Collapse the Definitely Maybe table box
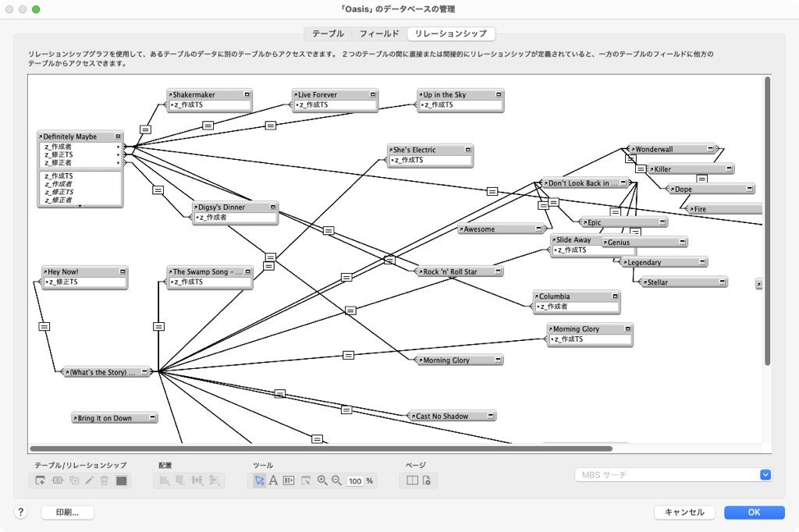799x532 pixels. pos(118,137)
